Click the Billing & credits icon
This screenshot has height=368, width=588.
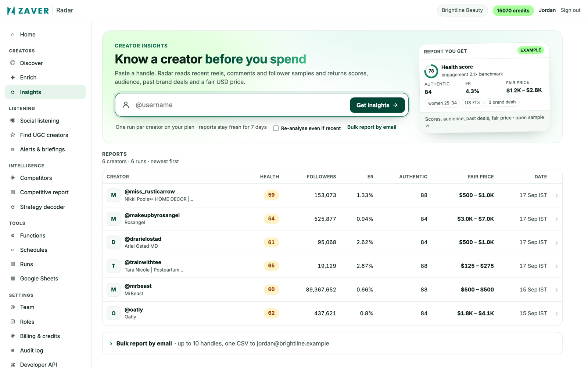(x=13, y=336)
